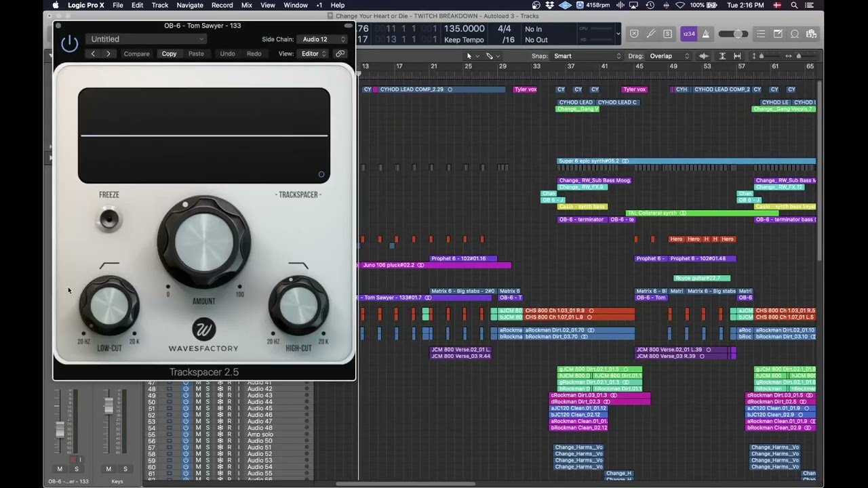The width and height of the screenshot is (868, 488).
Task: Open the Loop Browser button
Action: [x=795, y=34]
